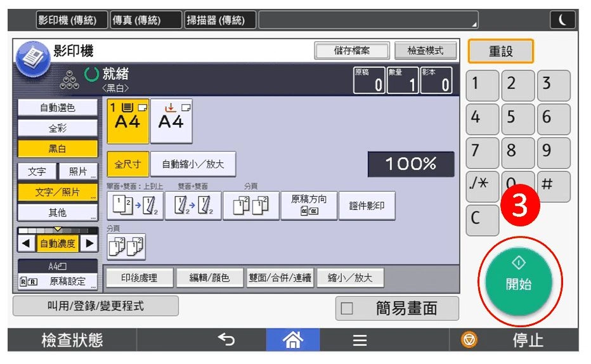Open 印後處理 finishing options
Image resolution: width=591 pixels, height=364 pixels.
[x=139, y=278]
